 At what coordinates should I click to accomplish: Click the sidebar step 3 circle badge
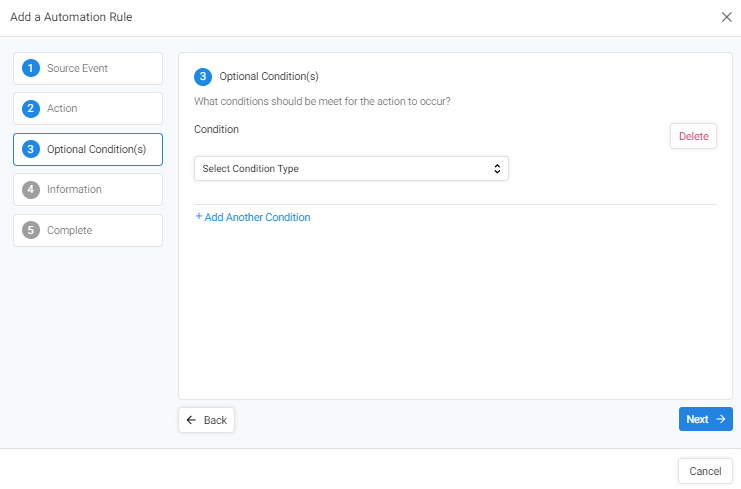pos(31,149)
